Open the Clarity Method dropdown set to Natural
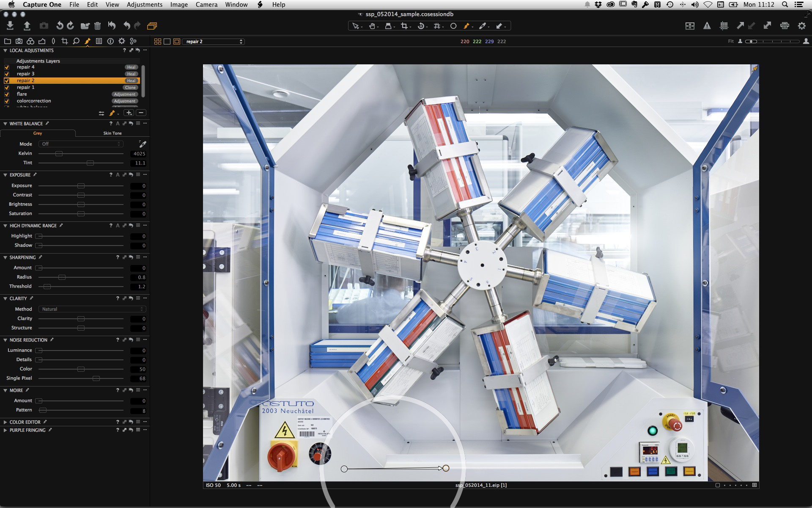 coord(92,309)
